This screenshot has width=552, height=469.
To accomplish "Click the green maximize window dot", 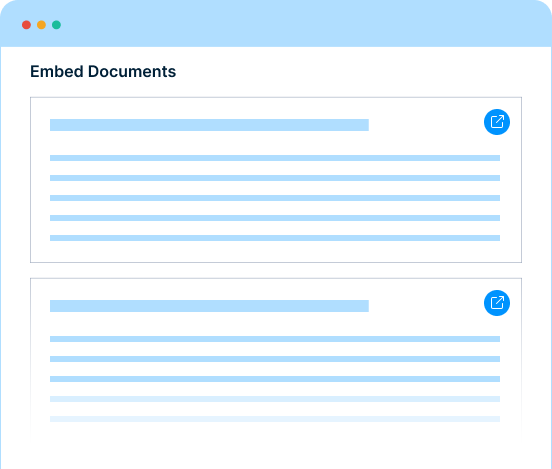I will tap(56, 25).
